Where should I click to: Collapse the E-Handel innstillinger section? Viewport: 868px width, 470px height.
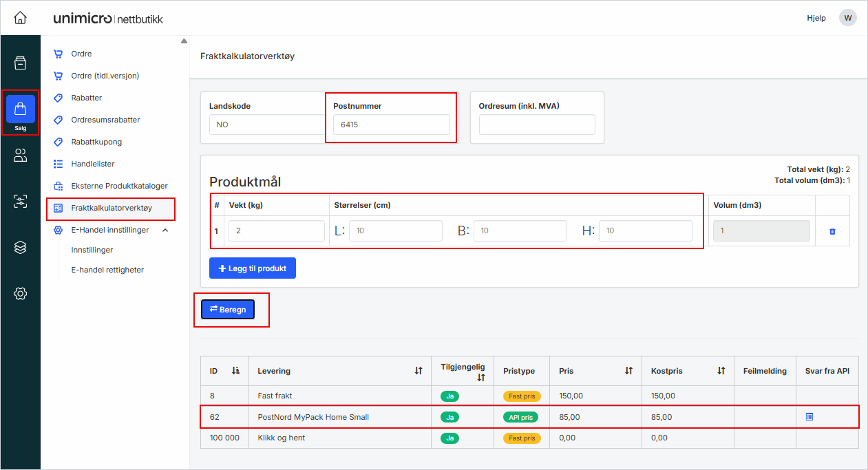tap(165, 230)
